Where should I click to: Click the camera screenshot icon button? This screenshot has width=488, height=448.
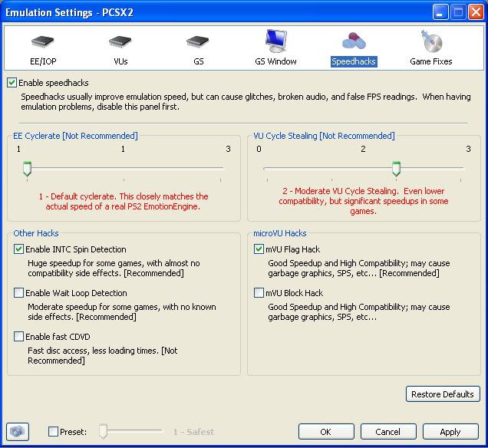pos(18,432)
